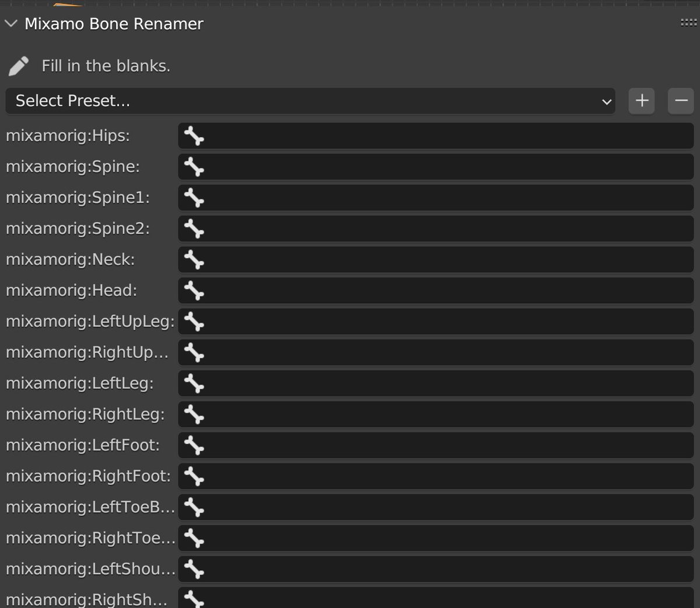Image resolution: width=700 pixels, height=608 pixels.
Task: Click the mixamorig:LeftToeB... bone field
Action: click(x=436, y=507)
